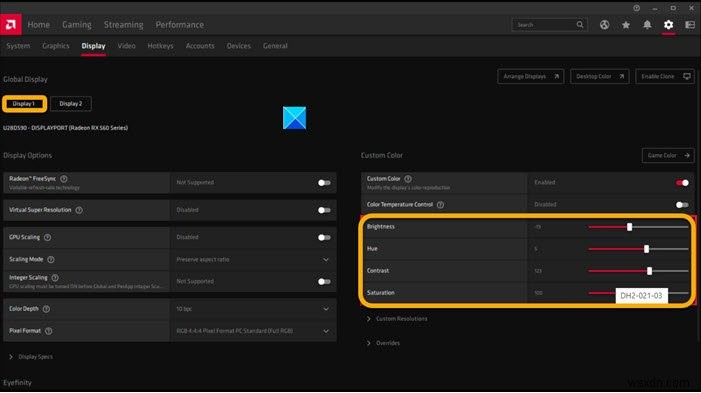This screenshot has height=393, width=701.
Task: Click Desktop Color button
Action: tap(600, 76)
